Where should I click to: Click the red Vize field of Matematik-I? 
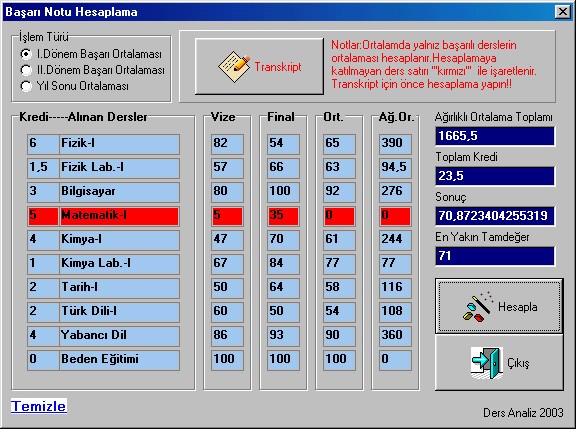point(227,216)
